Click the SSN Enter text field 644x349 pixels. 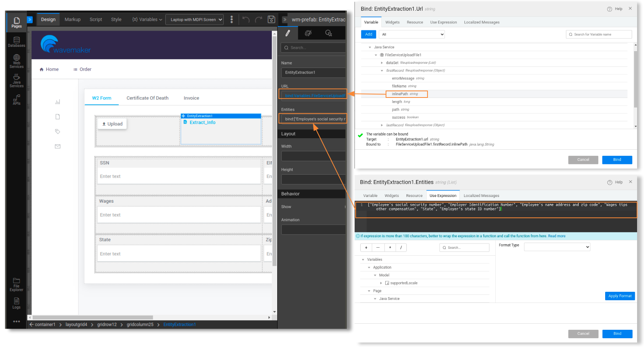pyautogui.click(x=179, y=177)
